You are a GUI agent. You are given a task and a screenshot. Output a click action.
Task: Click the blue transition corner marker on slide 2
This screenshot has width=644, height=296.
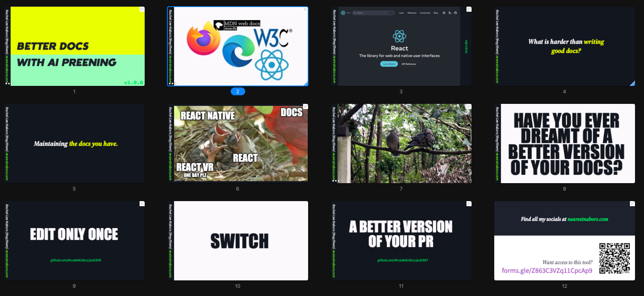pyautogui.click(x=305, y=83)
